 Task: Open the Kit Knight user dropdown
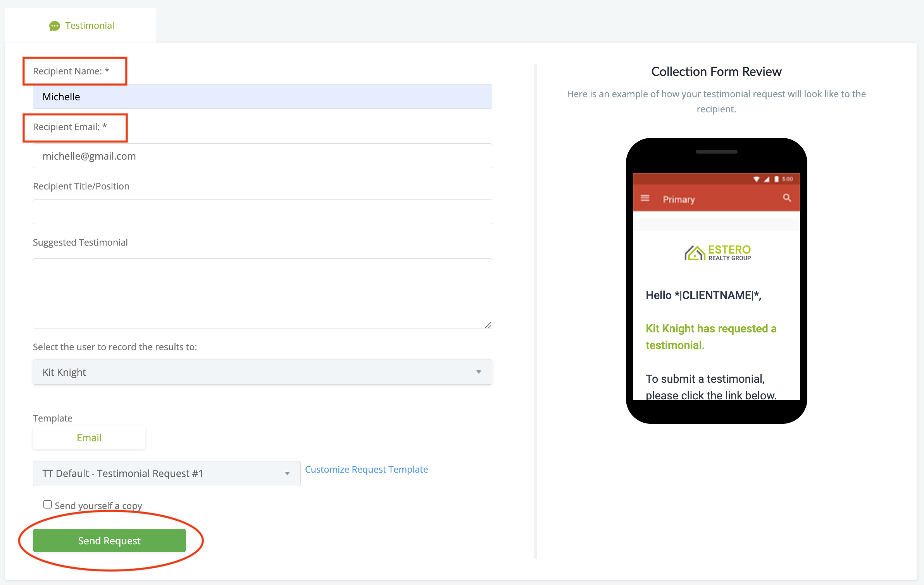pos(262,372)
